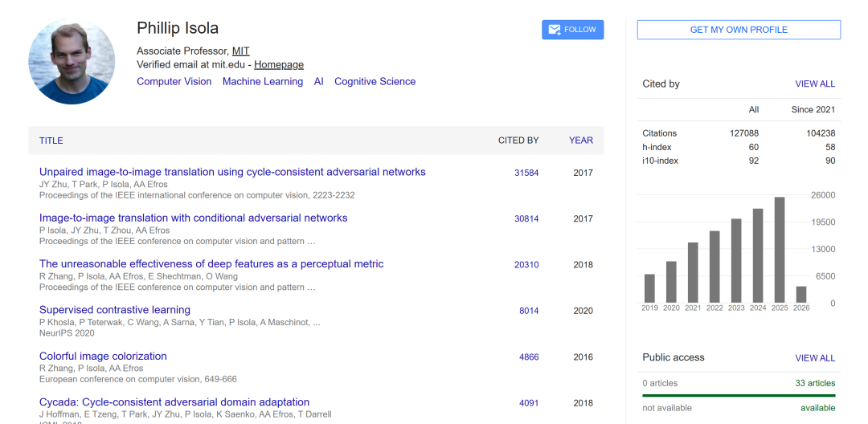Open Phillip Isola's profile photo
This screenshot has height=424, width=868.
72,61
